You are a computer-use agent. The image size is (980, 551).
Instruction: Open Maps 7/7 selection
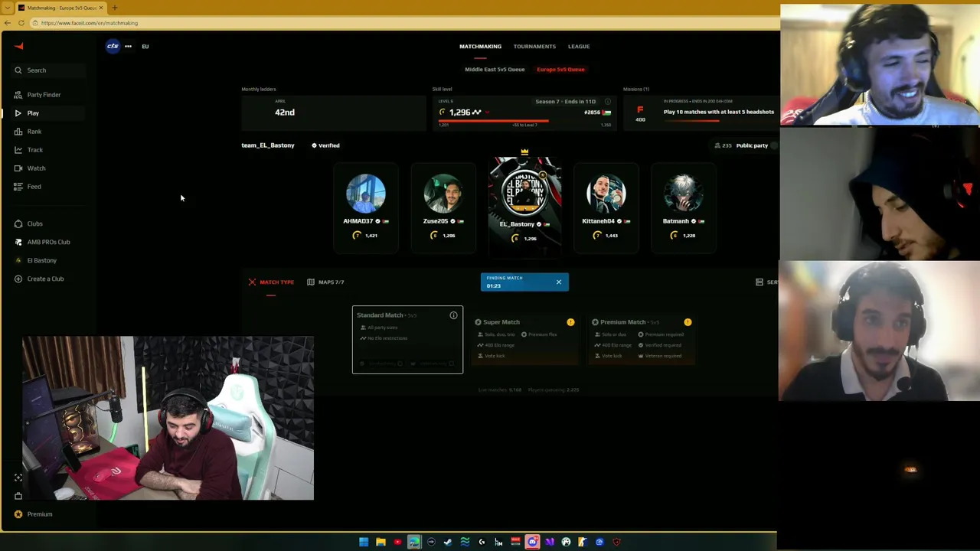point(325,282)
